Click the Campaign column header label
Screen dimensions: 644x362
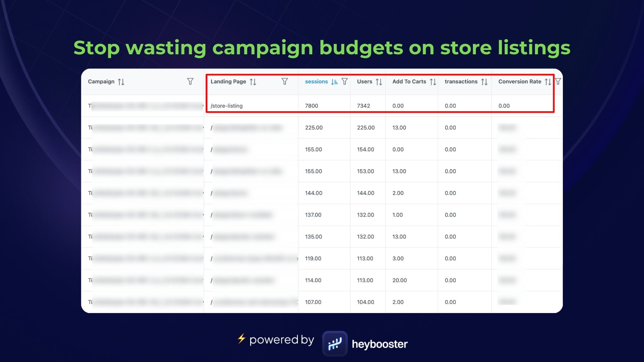click(x=101, y=81)
